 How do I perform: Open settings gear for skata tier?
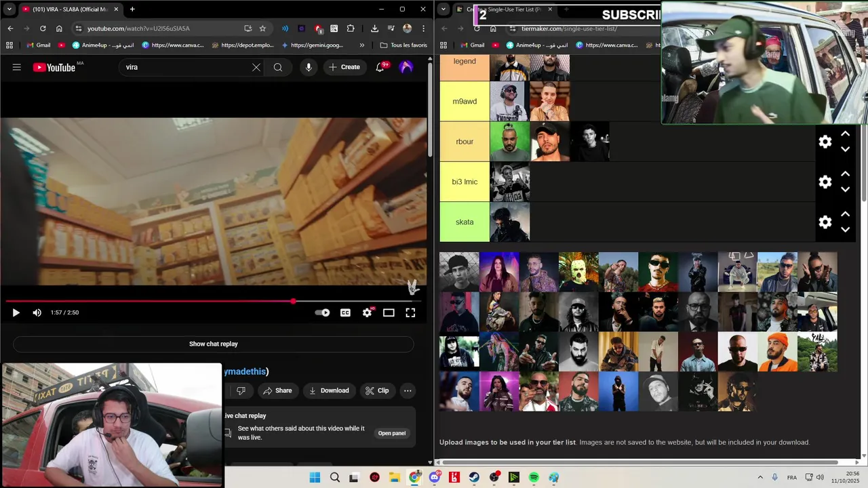[825, 222]
